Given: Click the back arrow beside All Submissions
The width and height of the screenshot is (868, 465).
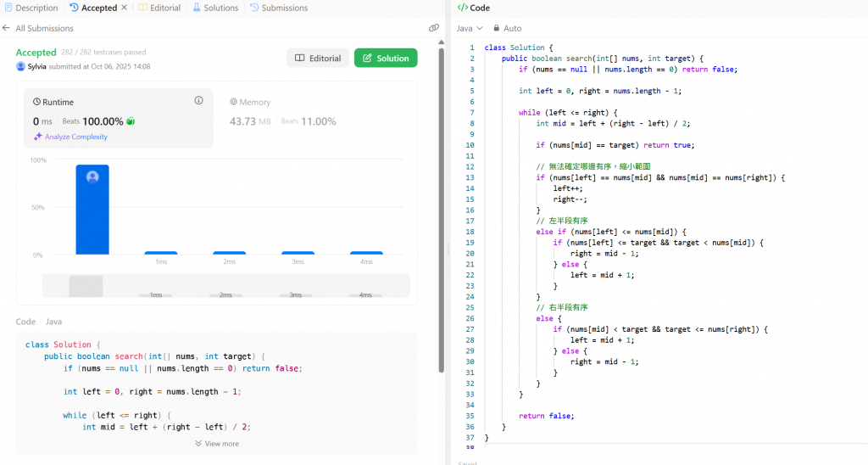Looking at the screenshot, I should [x=6, y=28].
